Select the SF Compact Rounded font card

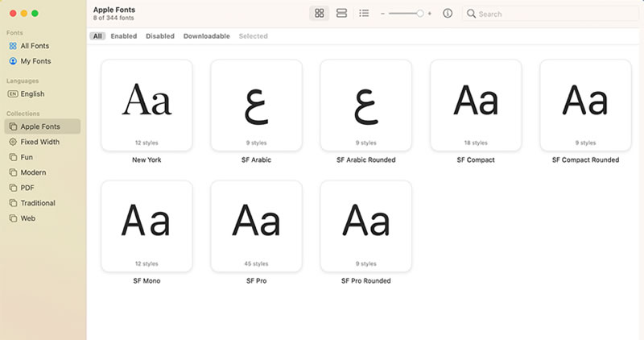586,106
